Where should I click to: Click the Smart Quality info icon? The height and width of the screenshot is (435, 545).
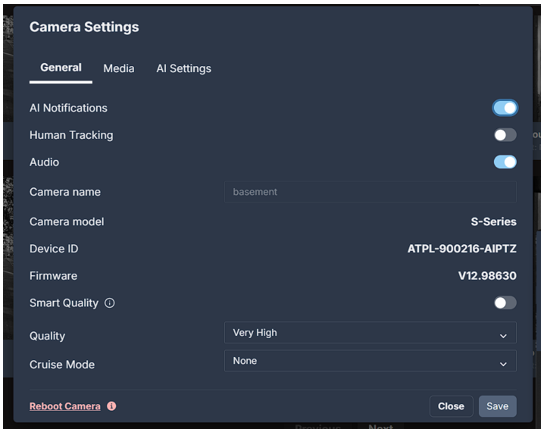click(x=109, y=303)
